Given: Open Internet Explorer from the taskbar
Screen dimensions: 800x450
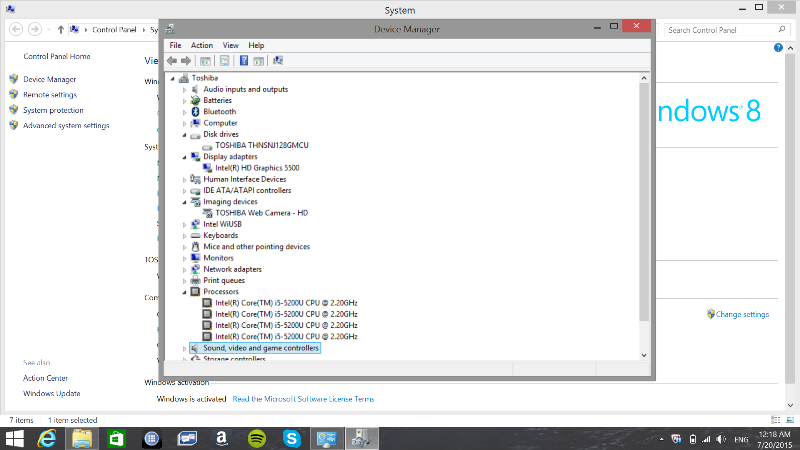Looking at the screenshot, I should (x=46, y=438).
